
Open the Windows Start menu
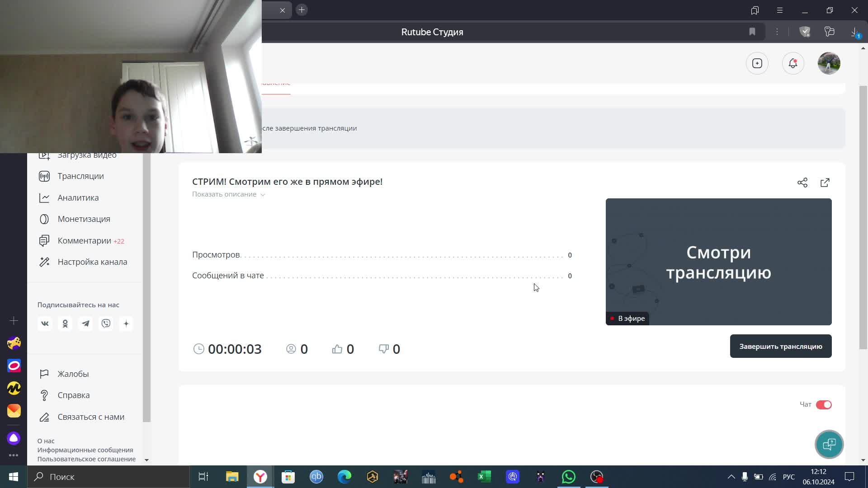point(14,477)
